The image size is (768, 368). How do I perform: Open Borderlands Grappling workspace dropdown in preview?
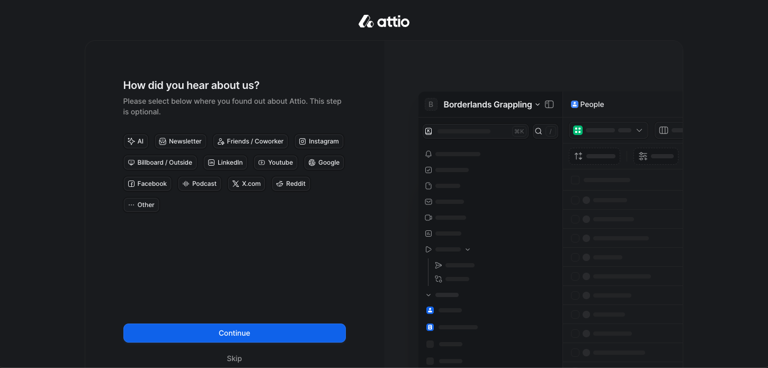click(491, 104)
